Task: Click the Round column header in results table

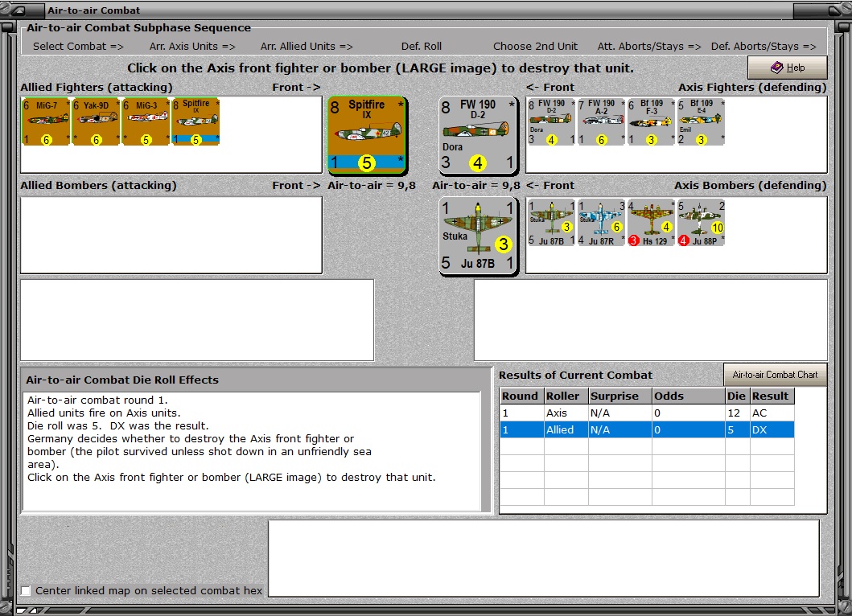Action: pos(521,396)
